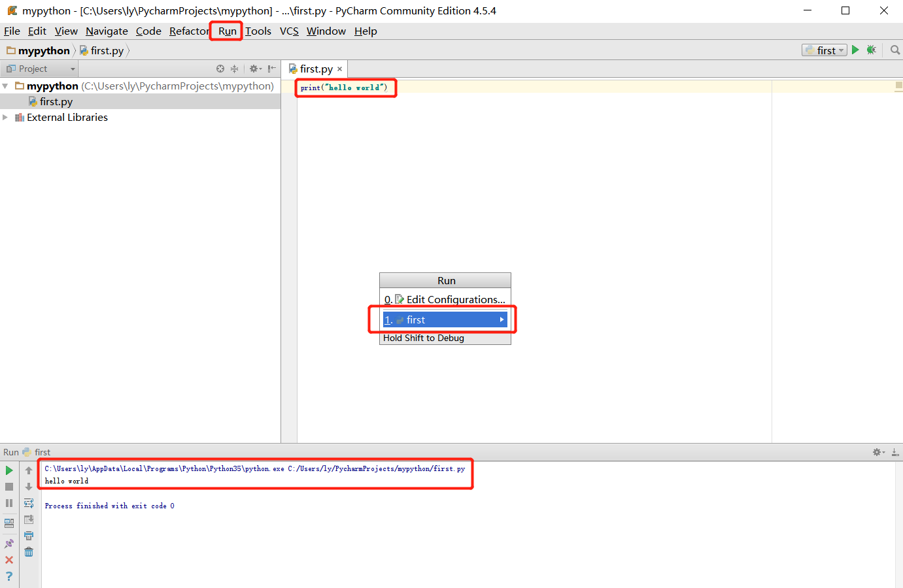Close the Run tab with the red X icon
The image size is (903, 588).
9,560
